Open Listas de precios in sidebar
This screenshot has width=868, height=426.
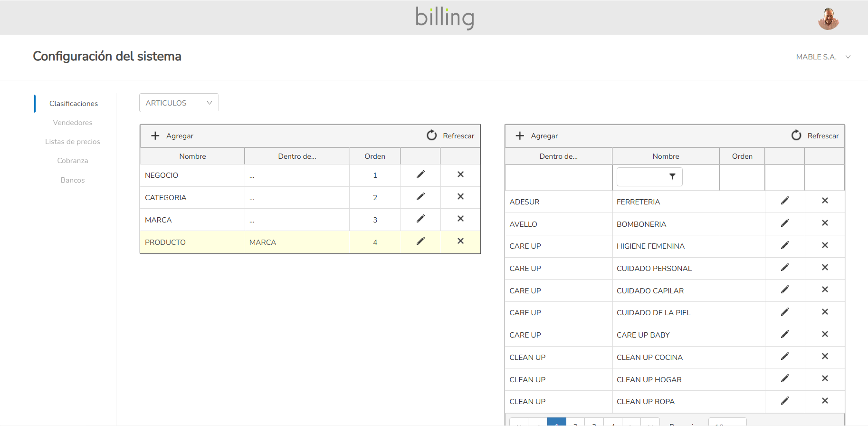(x=73, y=142)
